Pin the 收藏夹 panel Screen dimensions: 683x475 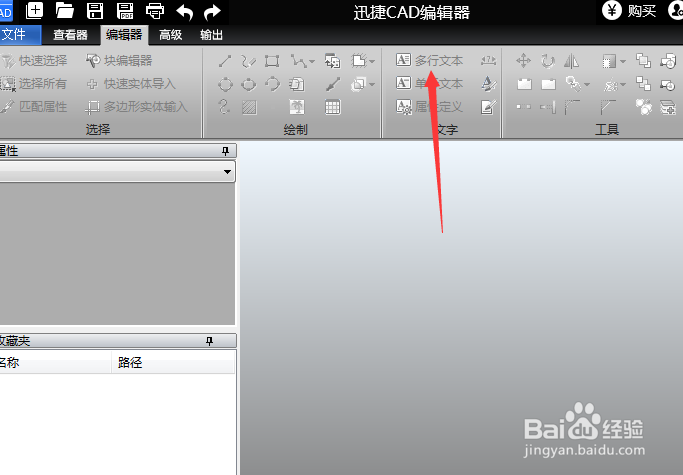coord(210,341)
